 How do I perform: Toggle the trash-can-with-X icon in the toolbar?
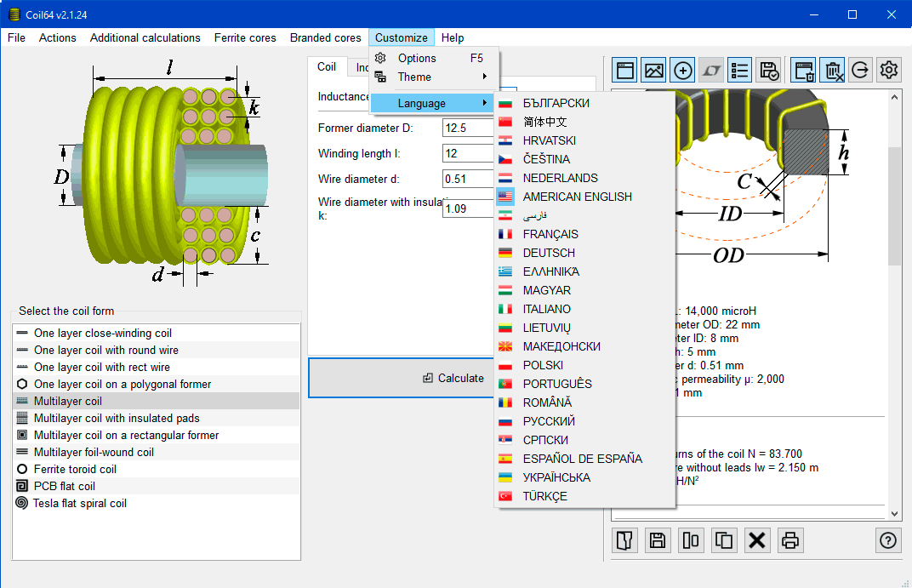832,71
